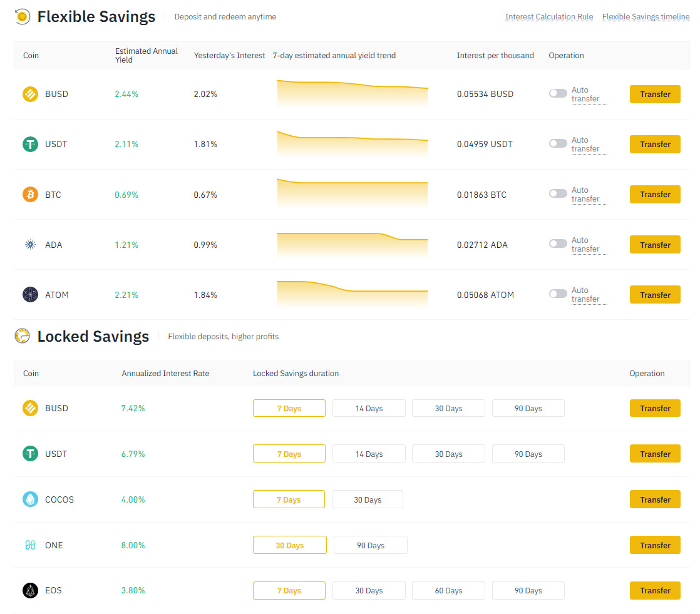Click the 2.44% estimated annual yield
This screenshot has height=614, width=700.
pyautogui.click(x=126, y=94)
